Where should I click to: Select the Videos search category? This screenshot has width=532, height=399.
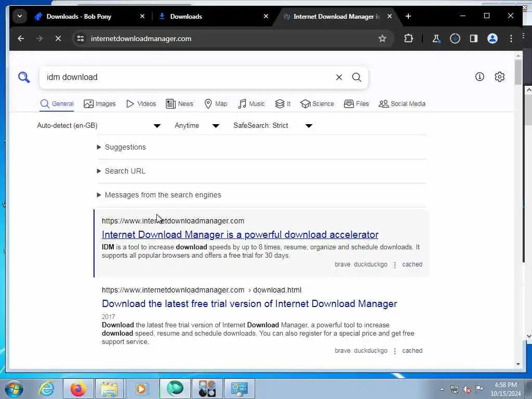click(x=141, y=104)
